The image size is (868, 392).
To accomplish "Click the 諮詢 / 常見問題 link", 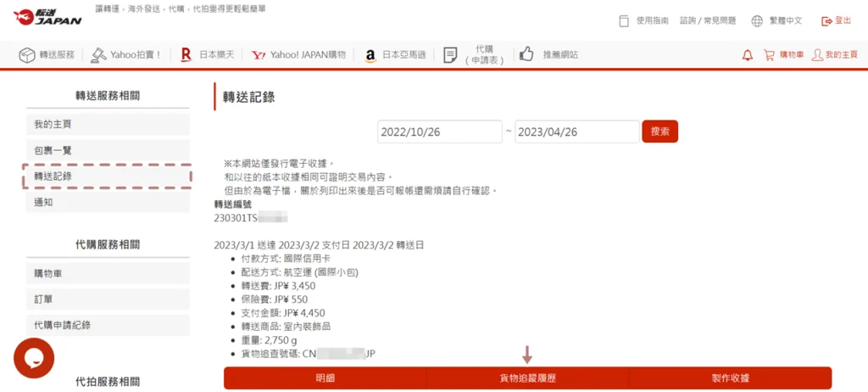I will (x=708, y=20).
